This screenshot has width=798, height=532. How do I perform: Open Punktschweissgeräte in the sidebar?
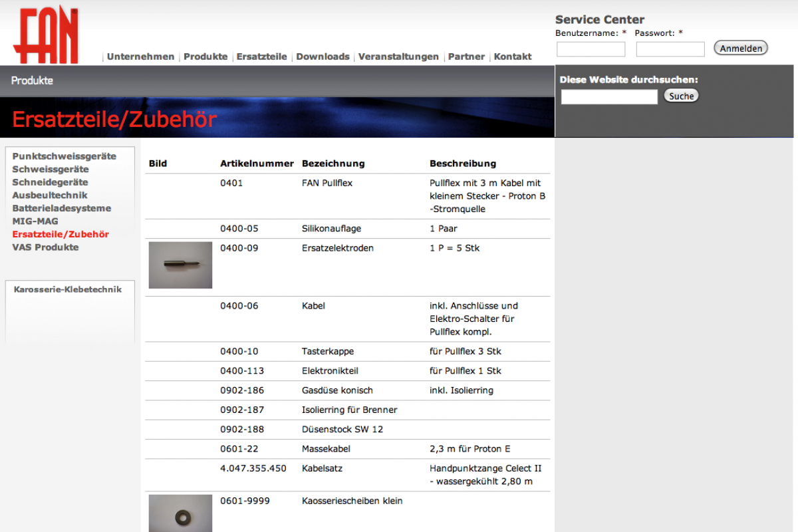click(x=64, y=156)
